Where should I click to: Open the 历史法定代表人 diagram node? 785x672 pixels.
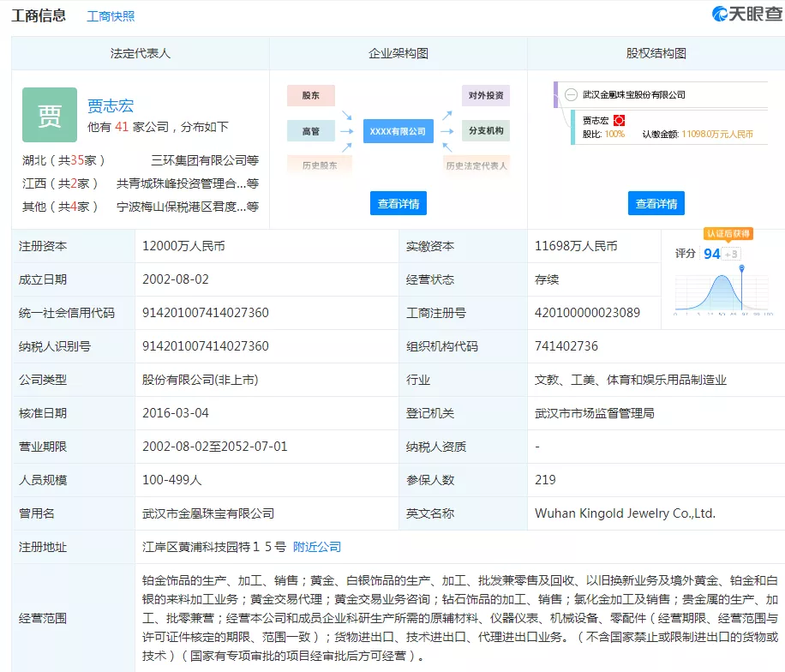[477, 163]
